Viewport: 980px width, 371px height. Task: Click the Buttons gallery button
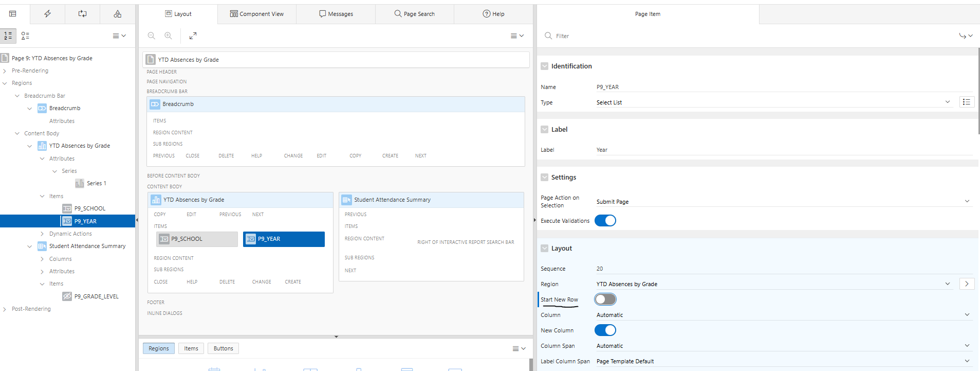[x=223, y=348]
